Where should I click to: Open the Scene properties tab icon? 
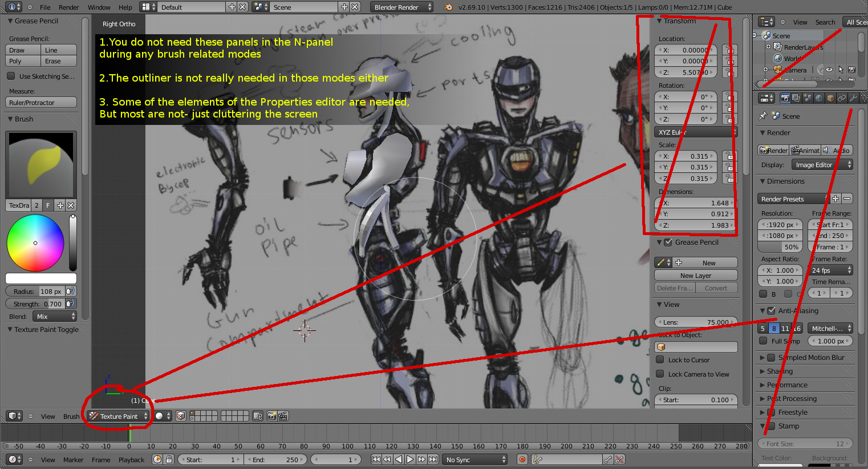(x=808, y=98)
